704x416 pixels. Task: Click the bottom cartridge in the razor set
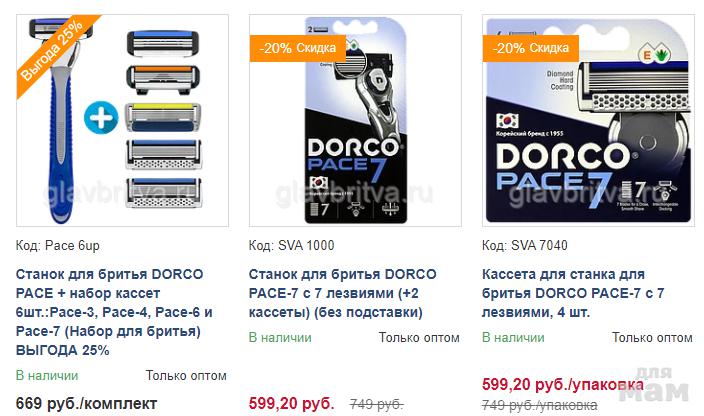(163, 193)
